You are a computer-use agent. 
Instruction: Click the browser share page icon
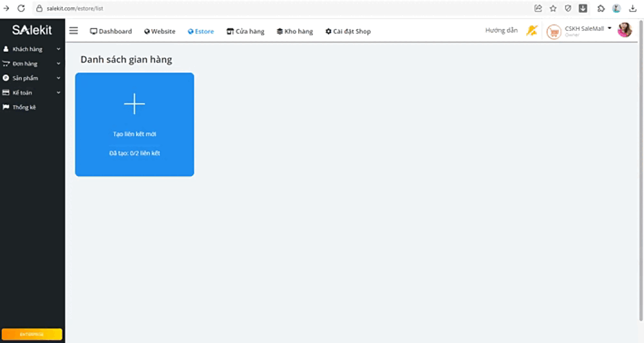click(x=538, y=8)
